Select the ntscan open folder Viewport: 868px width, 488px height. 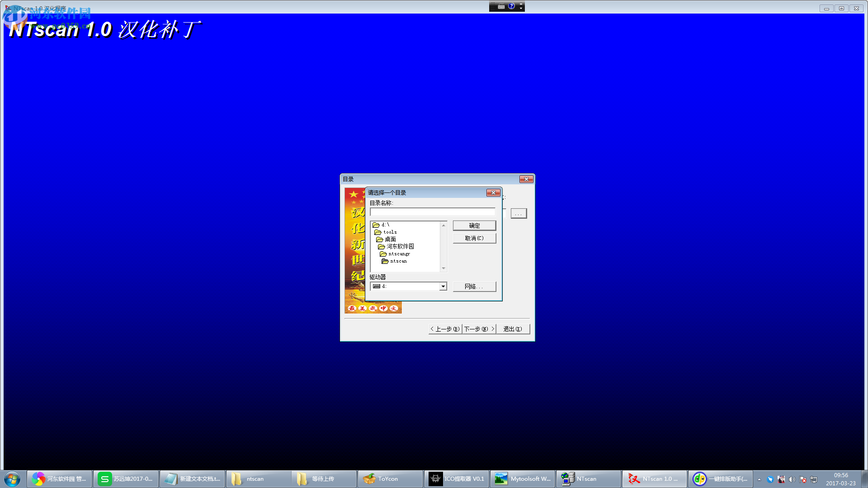pyautogui.click(x=398, y=261)
